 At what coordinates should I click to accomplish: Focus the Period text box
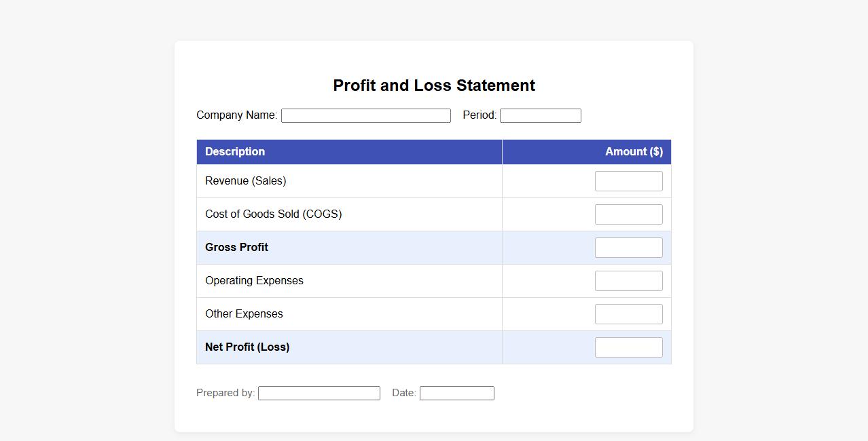[540, 116]
